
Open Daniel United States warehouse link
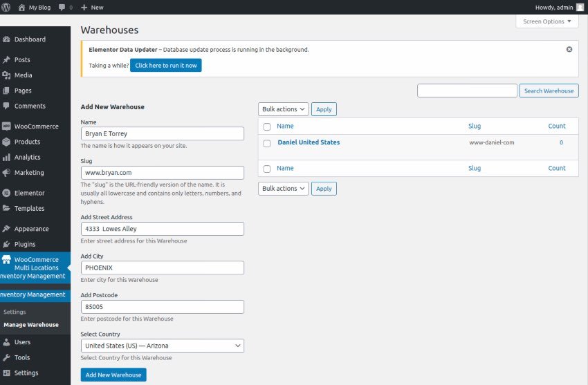coord(309,142)
